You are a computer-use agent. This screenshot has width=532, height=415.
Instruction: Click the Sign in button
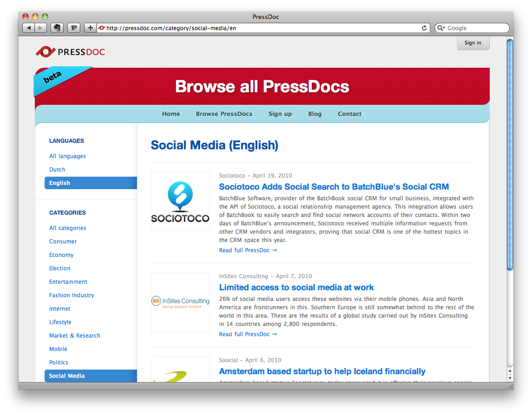coord(473,43)
